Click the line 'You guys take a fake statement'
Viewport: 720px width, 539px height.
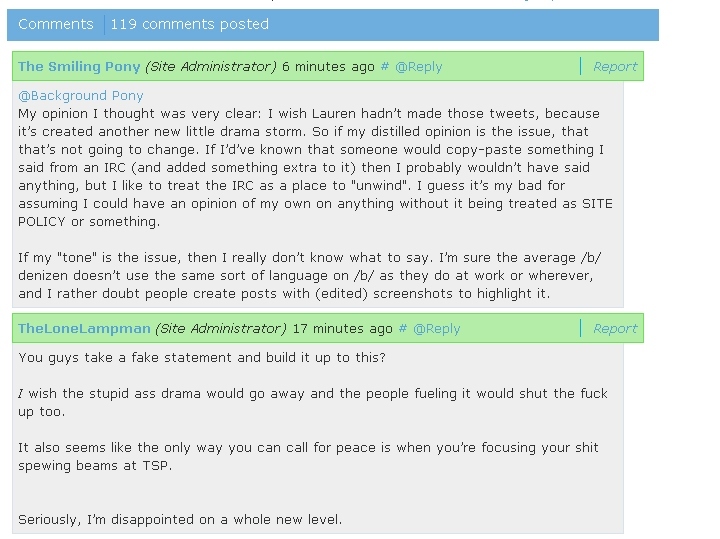point(200,357)
